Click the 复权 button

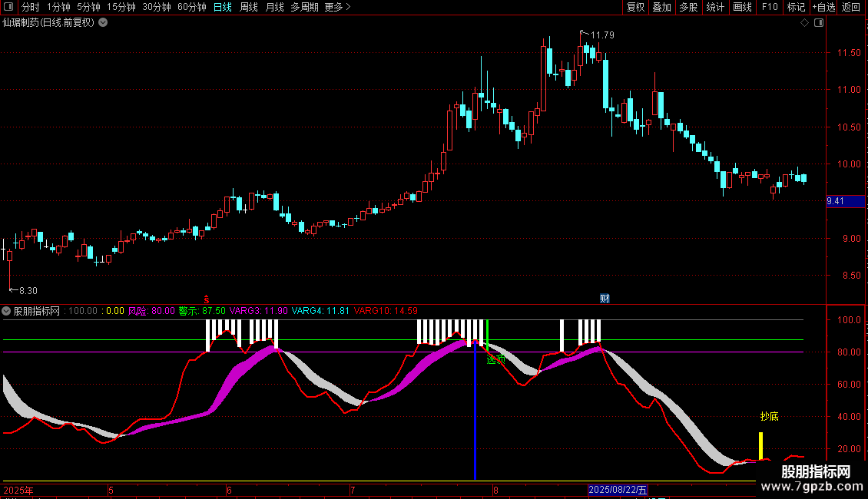coord(635,8)
